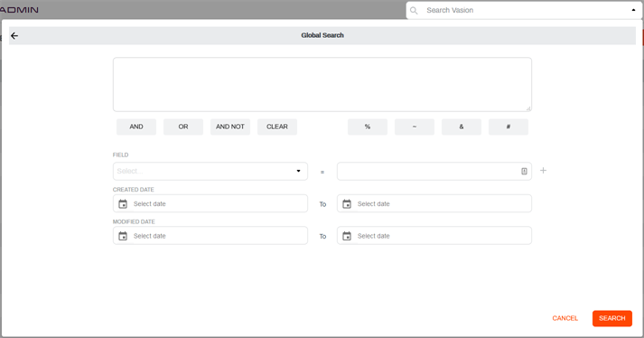Insert the # symbol
This screenshot has height=338, width=644.
(509, 127)
